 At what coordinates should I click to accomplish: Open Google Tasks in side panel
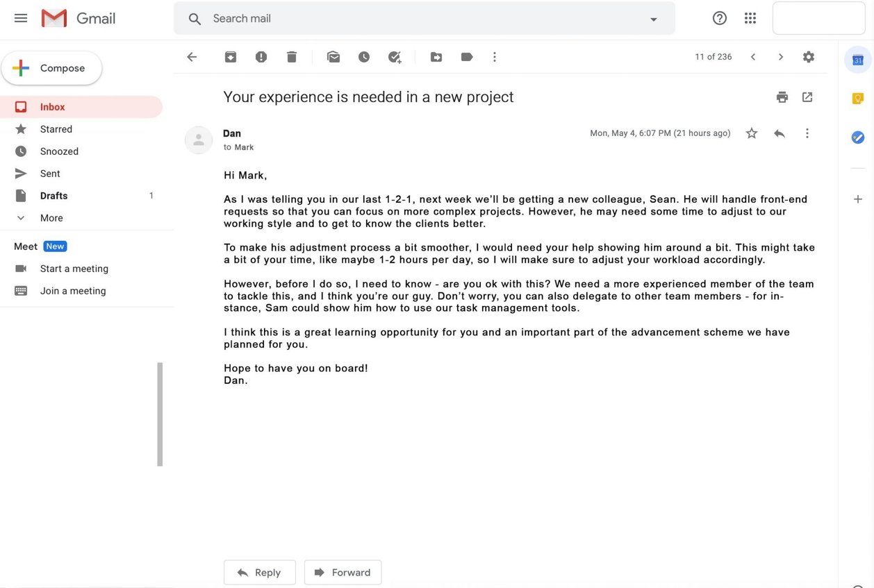857,137
